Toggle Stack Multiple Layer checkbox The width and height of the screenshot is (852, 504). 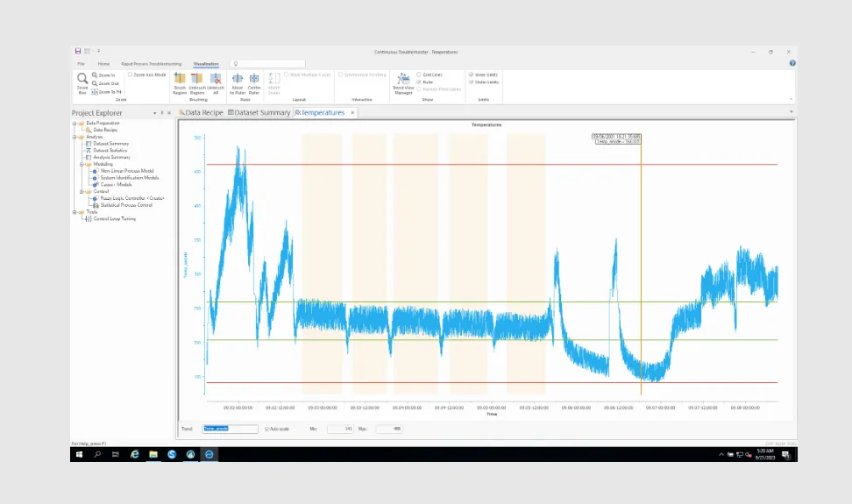click(287, 75)
